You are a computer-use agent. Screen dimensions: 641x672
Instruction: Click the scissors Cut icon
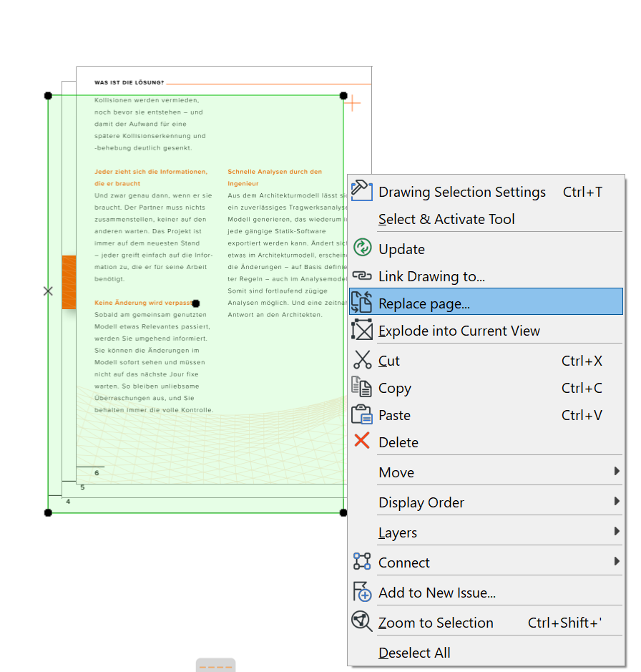pyautogui.click(x=362, y=359)
